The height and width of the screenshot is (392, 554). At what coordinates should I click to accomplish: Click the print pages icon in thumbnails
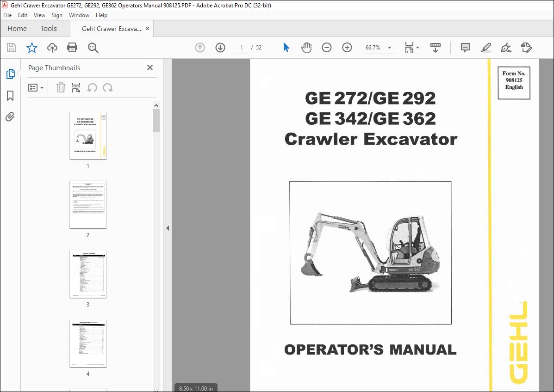click(76, 87)
